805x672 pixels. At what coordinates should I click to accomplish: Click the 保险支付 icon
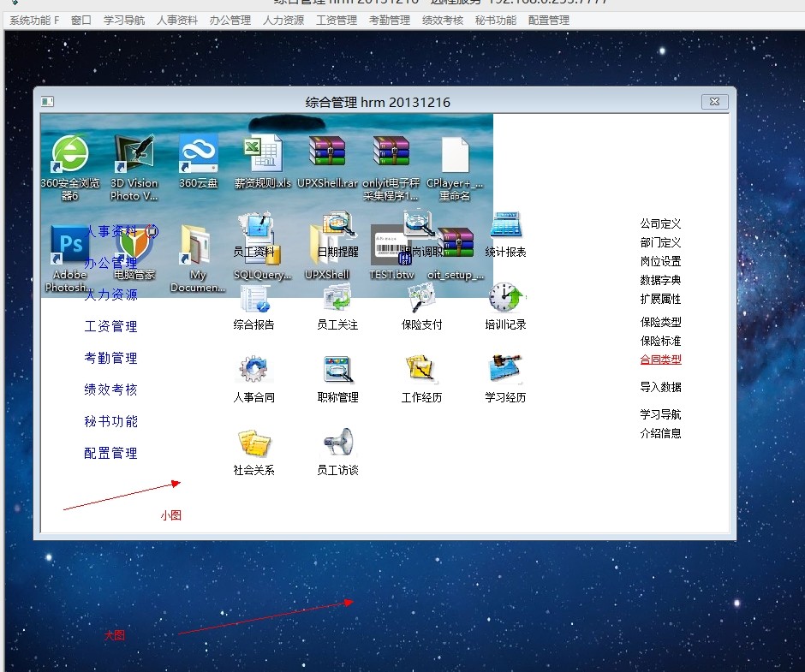(421, 300)
